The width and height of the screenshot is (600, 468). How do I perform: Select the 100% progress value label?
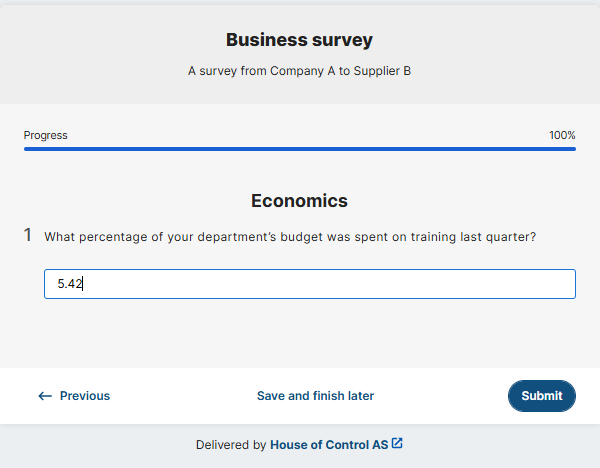coord(562,135)
